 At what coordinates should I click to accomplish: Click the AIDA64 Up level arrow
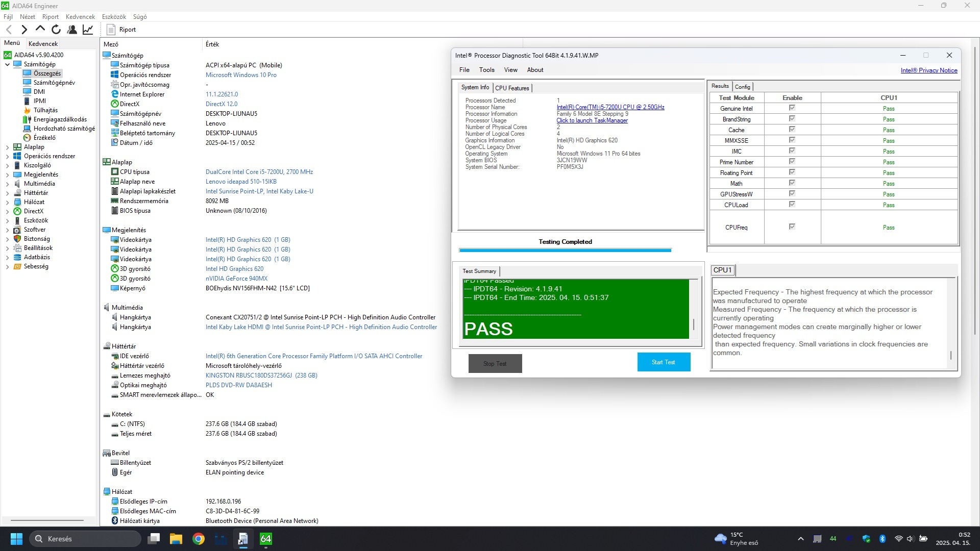(40, 30)
